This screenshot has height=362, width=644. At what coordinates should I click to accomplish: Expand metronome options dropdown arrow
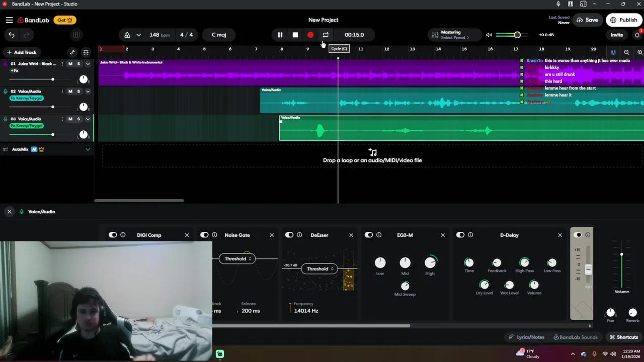click(138, 35)
